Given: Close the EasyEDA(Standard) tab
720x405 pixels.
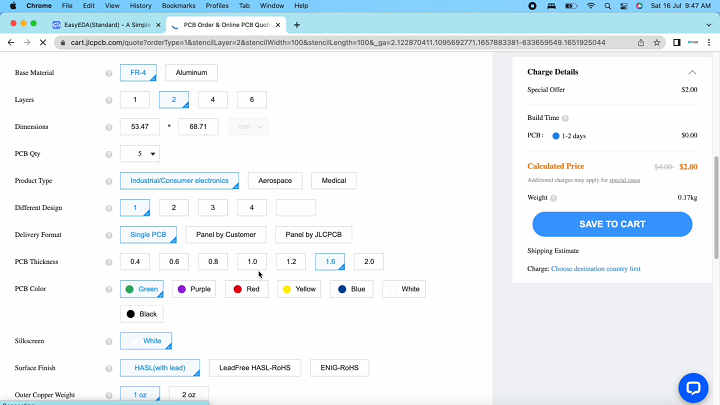Looking at the screenshot, I should [158, 25].
